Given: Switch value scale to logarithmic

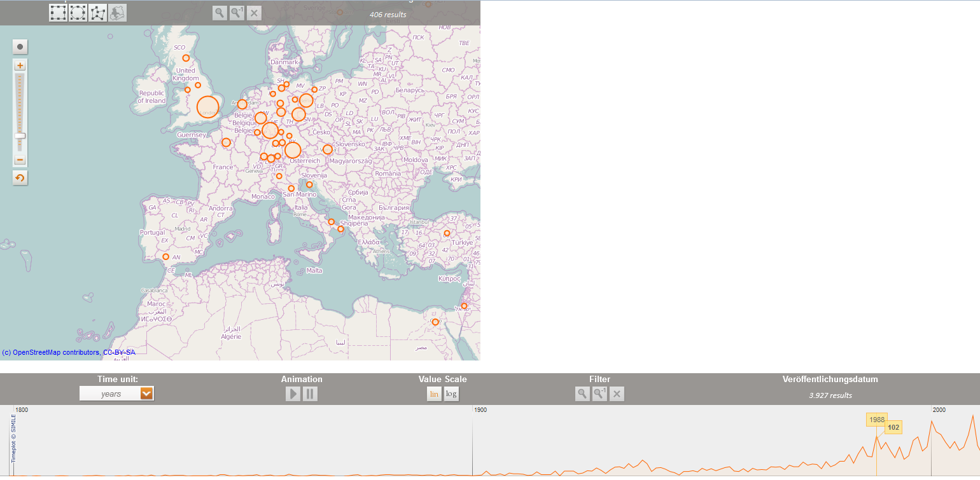Looking at the screenshot, I should (x=451, y=394).
